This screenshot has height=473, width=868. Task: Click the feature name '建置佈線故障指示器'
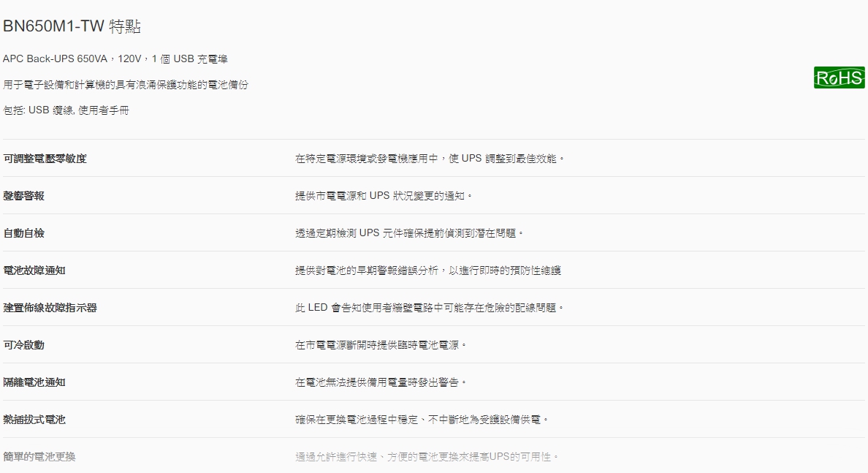pyautogui.click(x=50, y=307)
